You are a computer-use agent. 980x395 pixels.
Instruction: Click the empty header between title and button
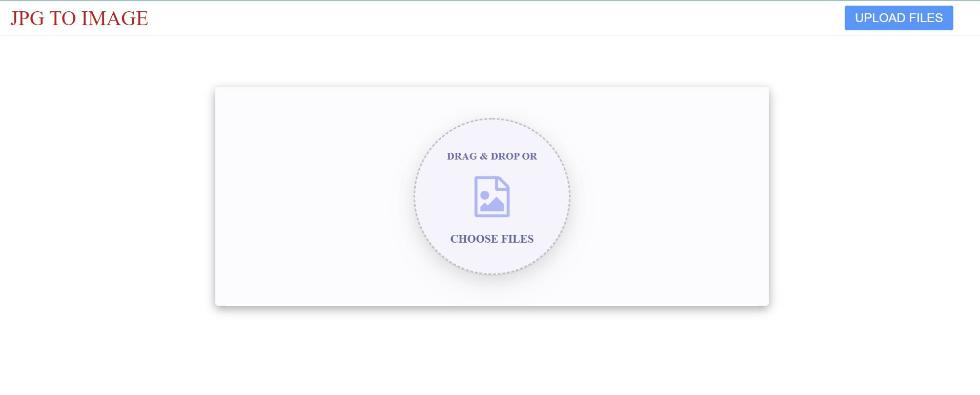pos(496,18)
